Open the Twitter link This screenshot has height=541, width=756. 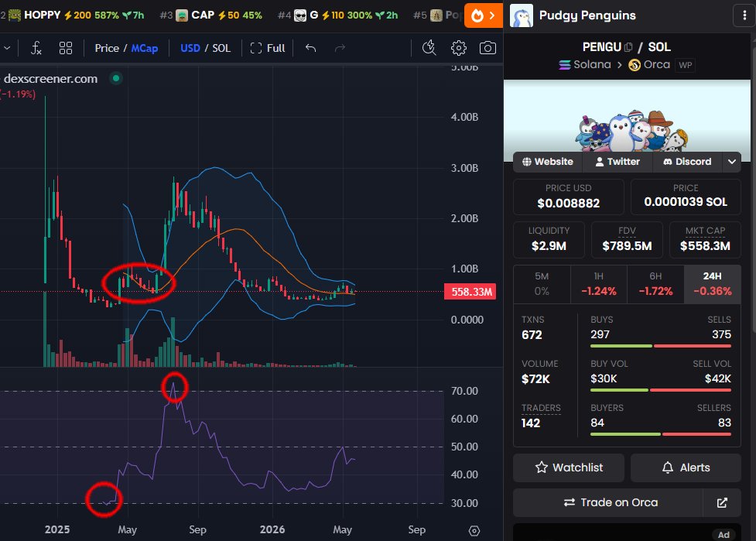tap(617, 162)
